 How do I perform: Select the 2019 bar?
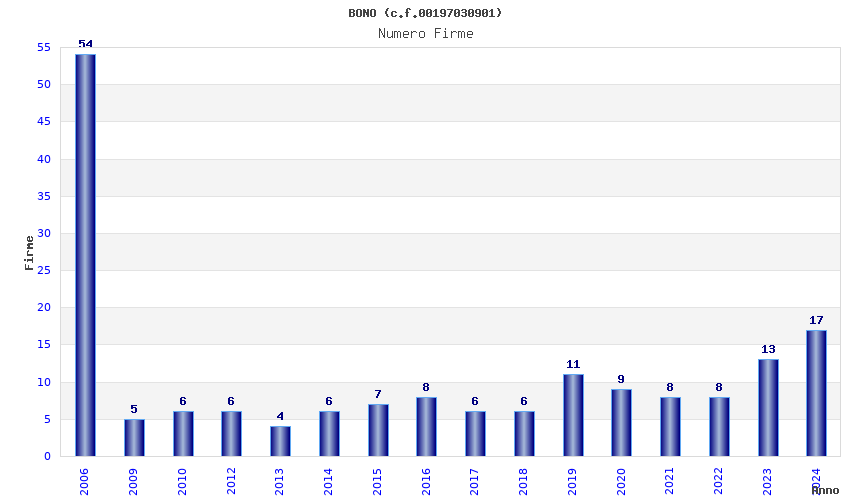573,415
